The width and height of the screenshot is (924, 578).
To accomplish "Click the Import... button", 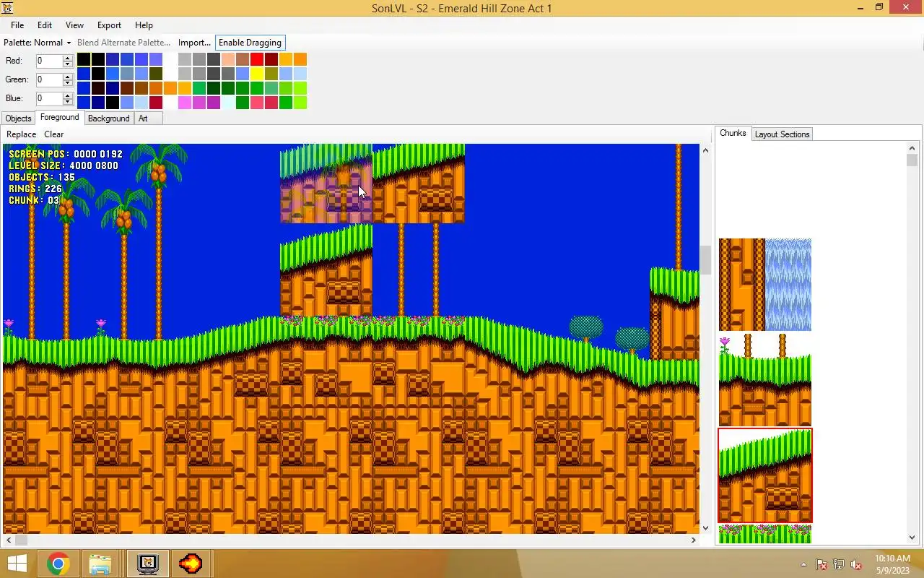I will (x=194, y=43).
